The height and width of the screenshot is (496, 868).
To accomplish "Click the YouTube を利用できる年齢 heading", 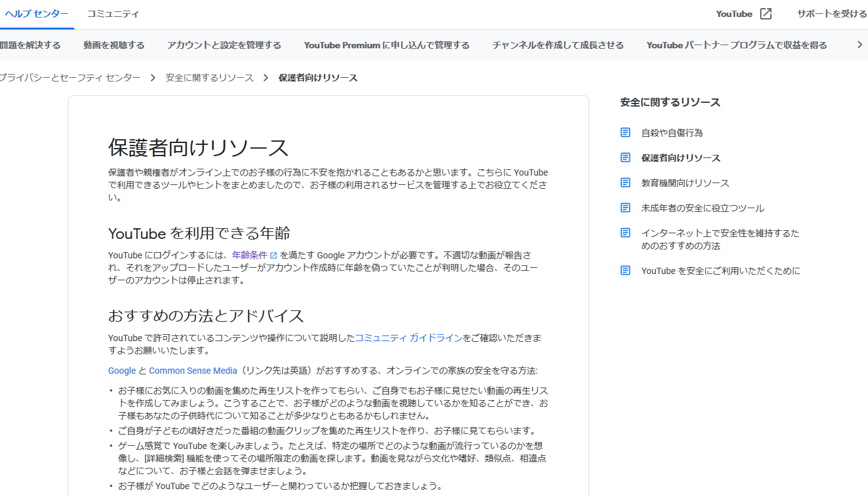I will pos(199,233).
